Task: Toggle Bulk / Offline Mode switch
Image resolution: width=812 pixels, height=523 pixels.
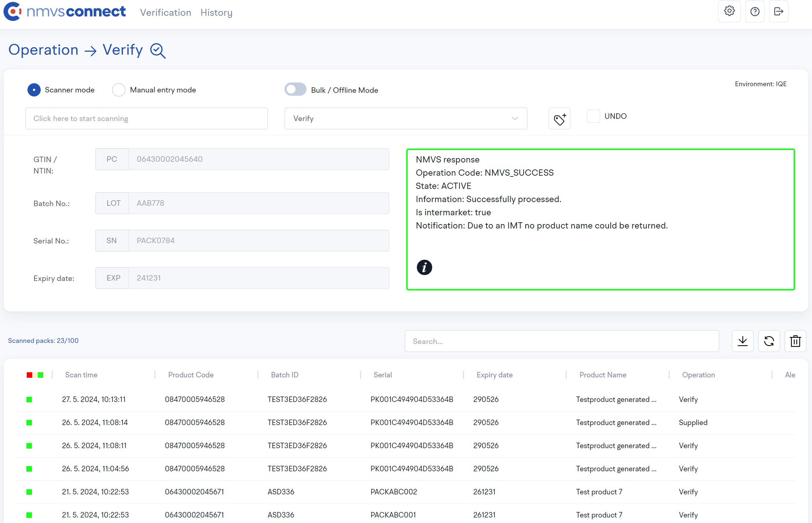Action: pos(295,89)
